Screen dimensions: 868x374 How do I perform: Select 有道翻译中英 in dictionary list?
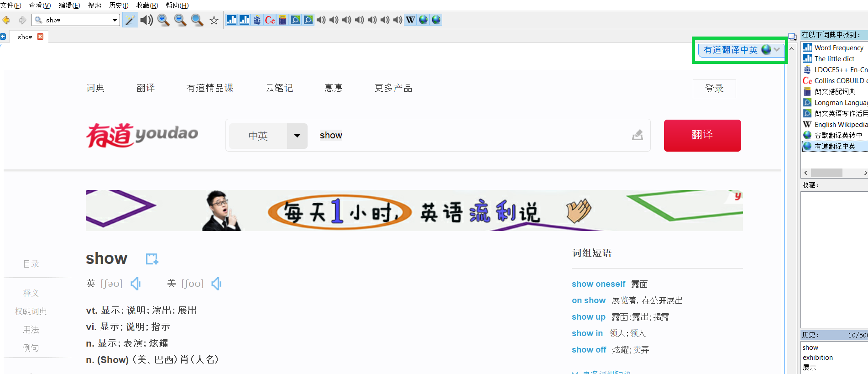tap(835, 146)
